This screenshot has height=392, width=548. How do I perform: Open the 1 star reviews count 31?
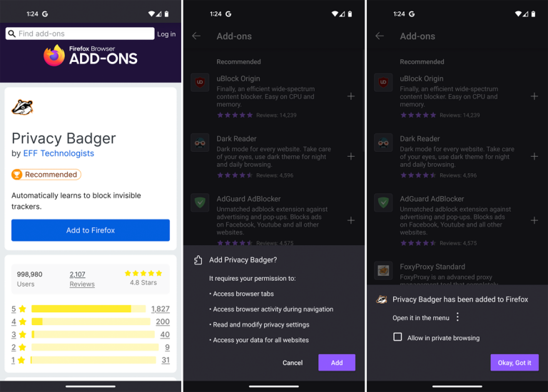click(166, 360)
